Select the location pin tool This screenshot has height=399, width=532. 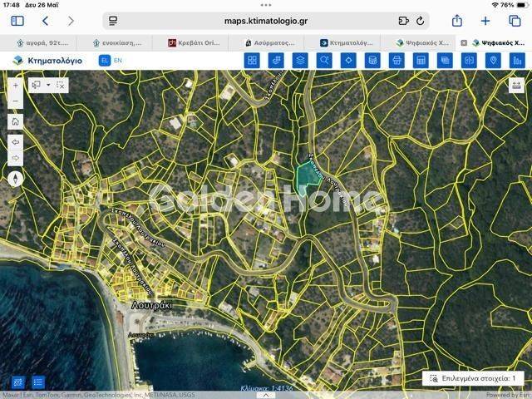[x=493, y=60]
